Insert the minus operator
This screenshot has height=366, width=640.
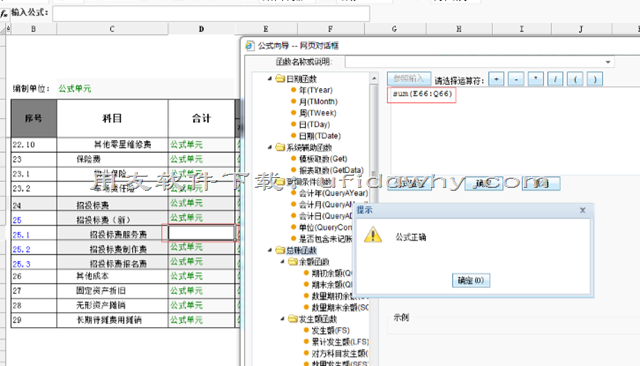pyautogui.click(x=516, y=79)
